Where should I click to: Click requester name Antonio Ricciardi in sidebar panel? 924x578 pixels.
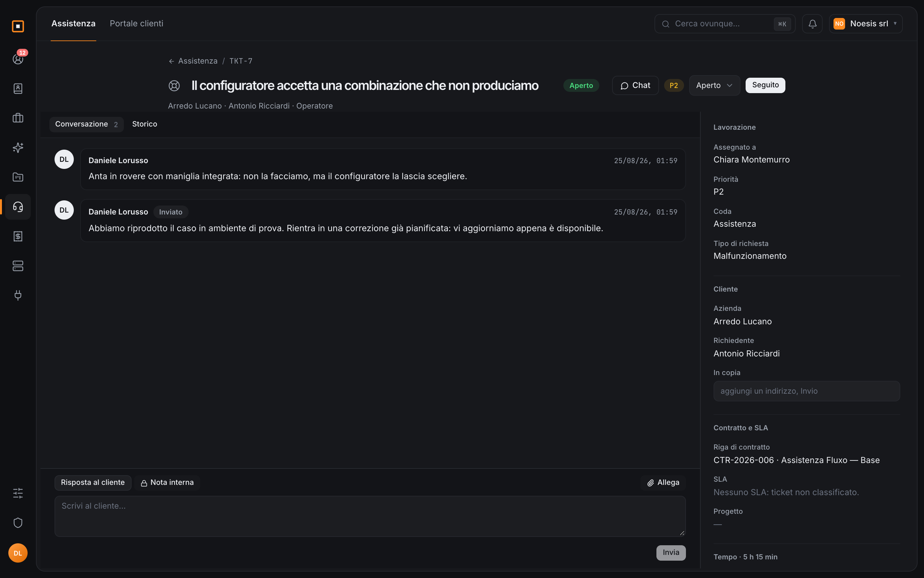(x=747, y=354)
